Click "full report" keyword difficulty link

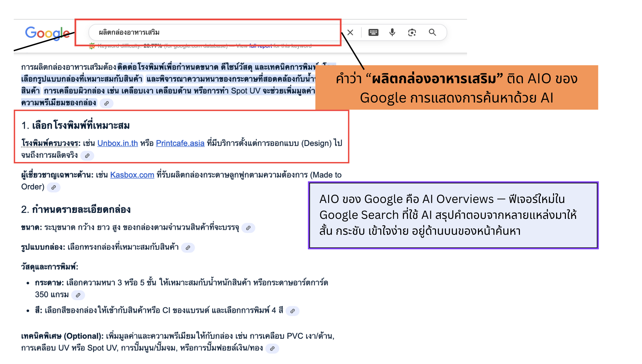coord(260,46)
